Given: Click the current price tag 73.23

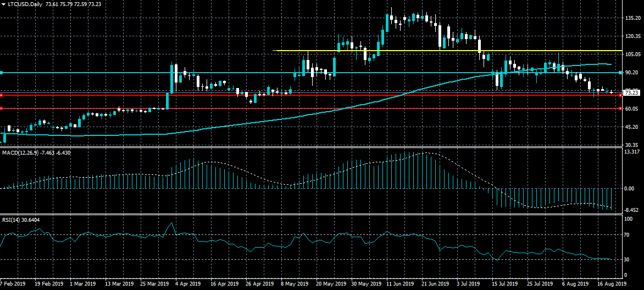Looking at the screenshot, I should [631, 93].
